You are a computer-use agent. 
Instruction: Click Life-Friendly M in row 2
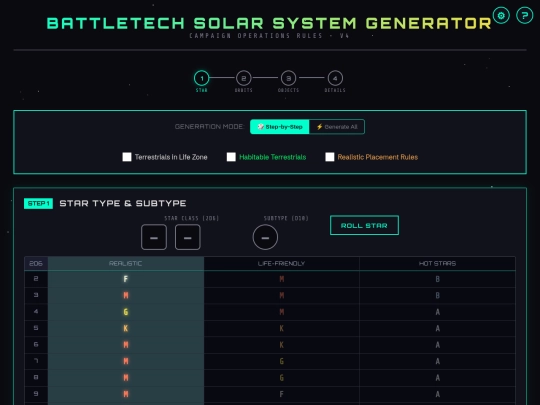[282, 279]
